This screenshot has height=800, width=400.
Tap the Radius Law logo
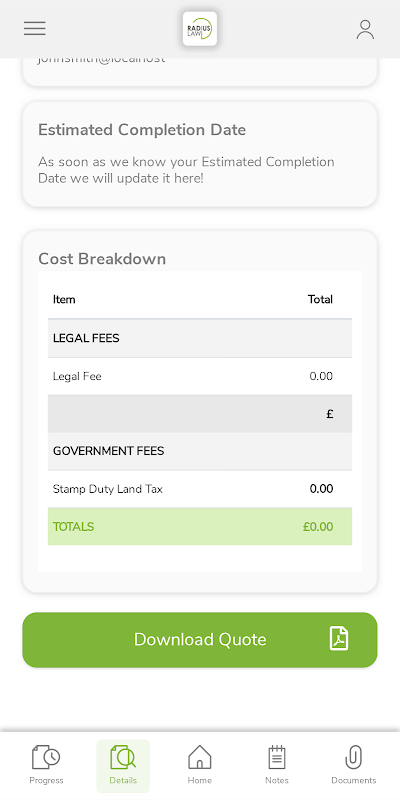click(x=200, y=29)
